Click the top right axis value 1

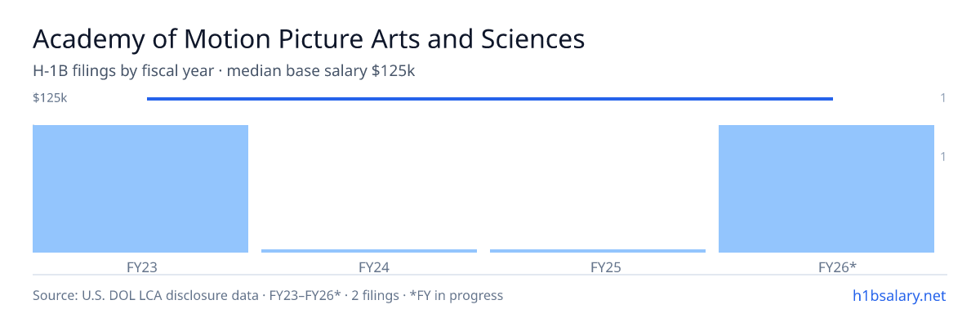tap(943, 98)
